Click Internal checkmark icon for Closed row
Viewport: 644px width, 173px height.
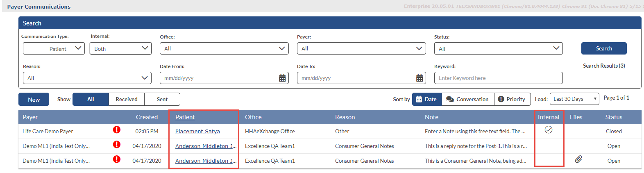click(x=549, y=130)
